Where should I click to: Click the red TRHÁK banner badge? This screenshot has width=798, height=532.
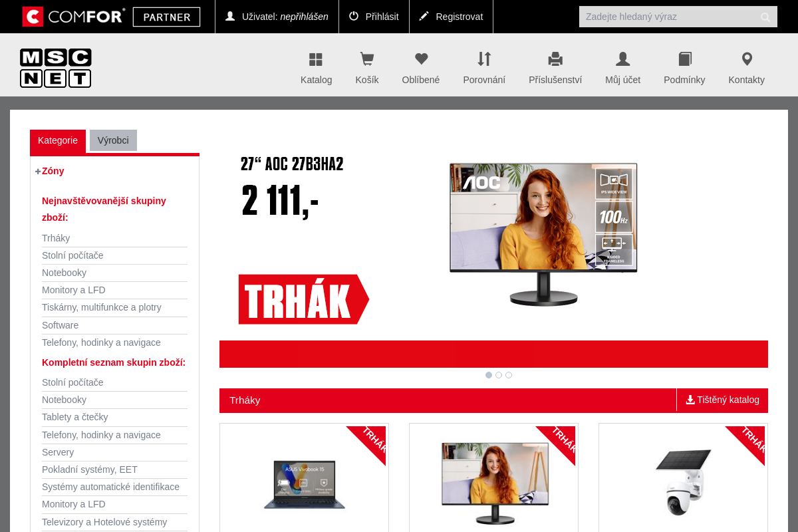(304, 299)
